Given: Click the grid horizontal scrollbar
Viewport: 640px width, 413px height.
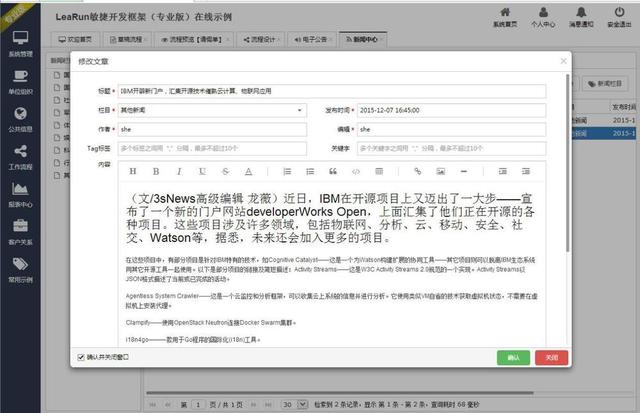Looking at the screenshot, I should click(x=340, y=393).
